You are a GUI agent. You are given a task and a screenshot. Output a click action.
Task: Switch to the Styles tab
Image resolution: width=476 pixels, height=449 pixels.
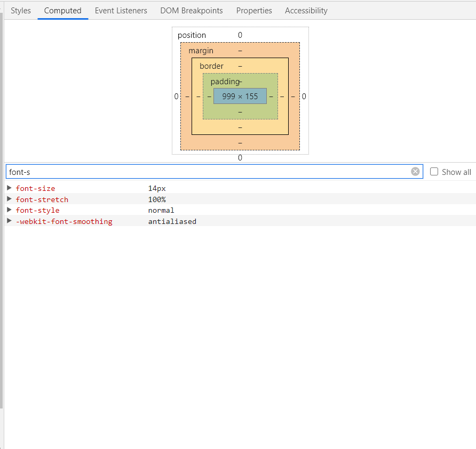tap(21, 11)
